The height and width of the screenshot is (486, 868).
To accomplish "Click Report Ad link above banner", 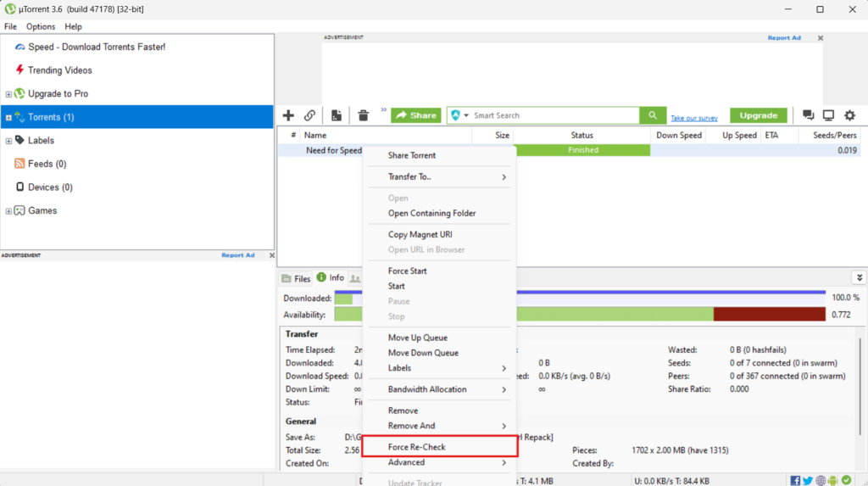I will 784,37.
